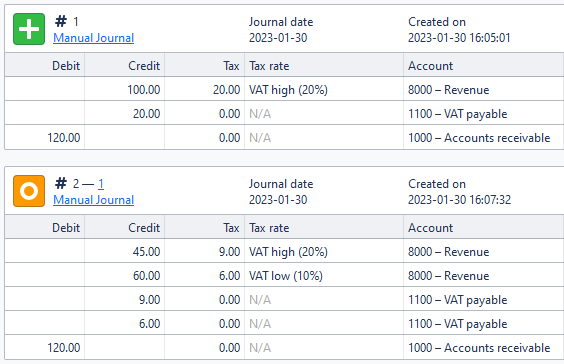
Task: Open the Manual Journal link in journal 2
Action: [94, 200]
